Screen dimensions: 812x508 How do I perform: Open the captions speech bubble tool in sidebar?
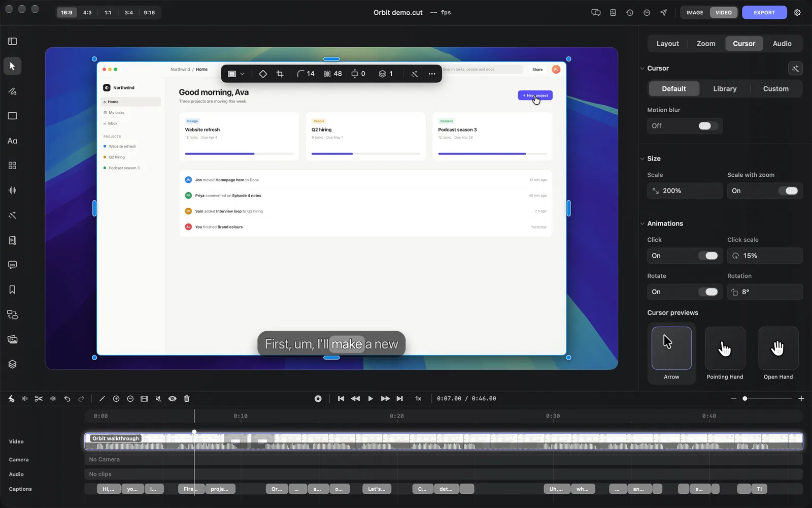pyautogui.click(x=12, y=265)
